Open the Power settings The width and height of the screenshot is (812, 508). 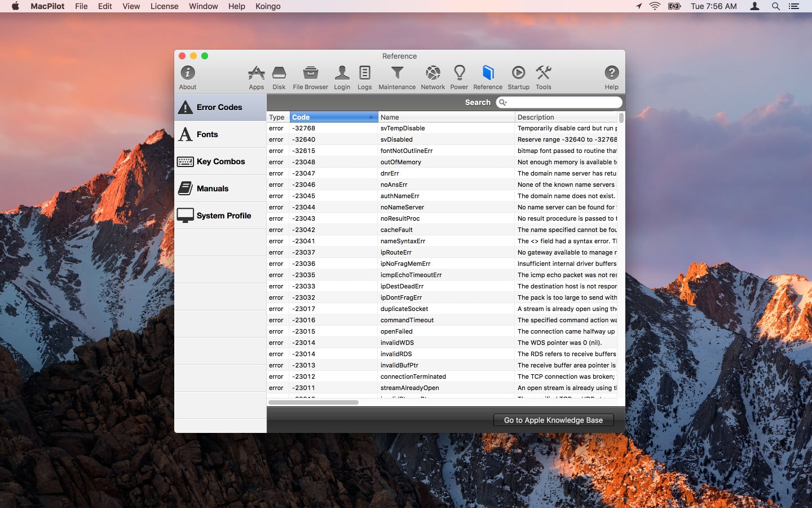click(x=459, y=77)
